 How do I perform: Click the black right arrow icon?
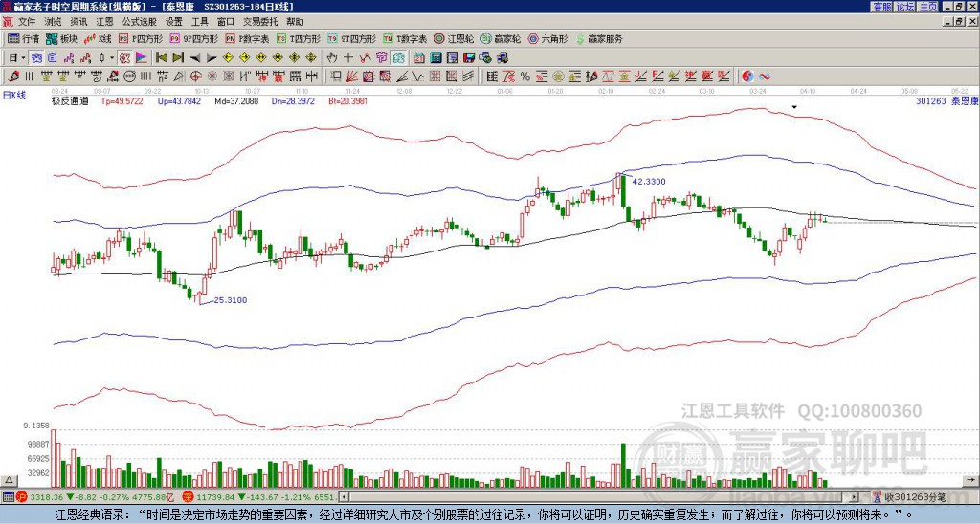212,58
